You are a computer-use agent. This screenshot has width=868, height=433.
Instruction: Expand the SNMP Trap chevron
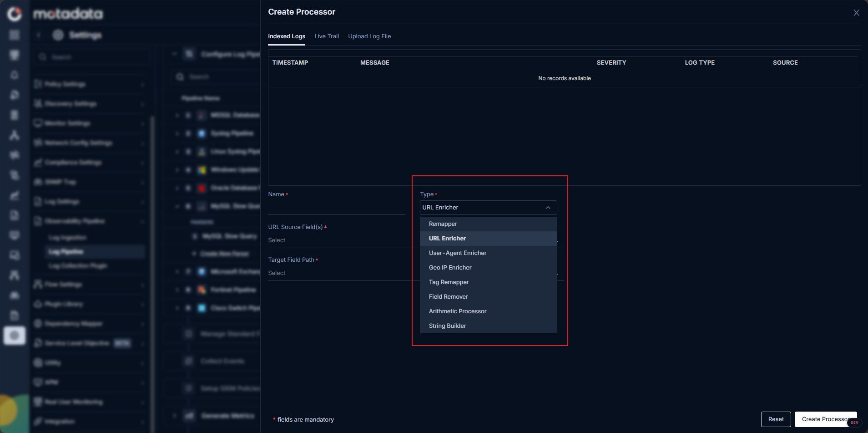pos(142,182)
